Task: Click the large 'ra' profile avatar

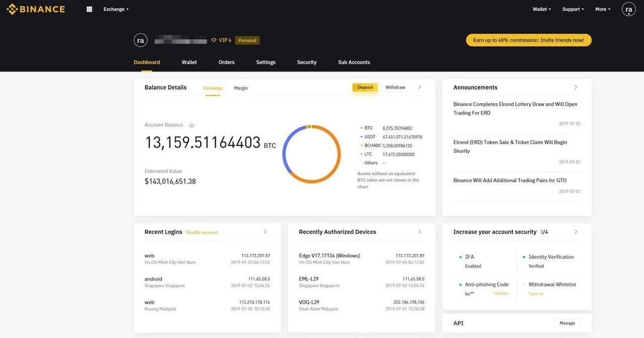Action: (140, 40)
